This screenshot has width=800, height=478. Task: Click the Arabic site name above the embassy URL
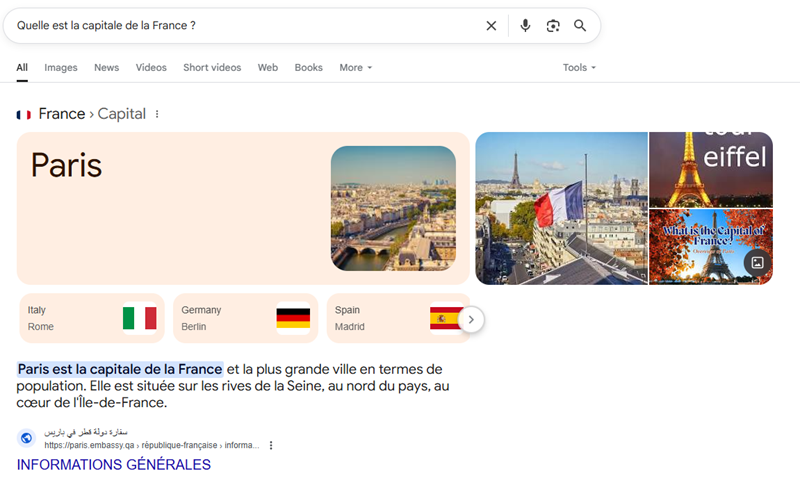pos(86,433)
